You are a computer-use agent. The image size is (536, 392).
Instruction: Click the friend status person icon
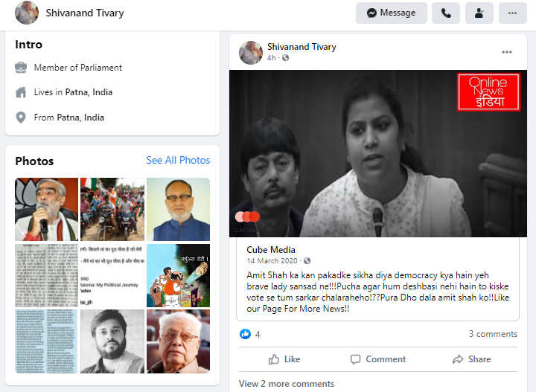coord(479,13)
